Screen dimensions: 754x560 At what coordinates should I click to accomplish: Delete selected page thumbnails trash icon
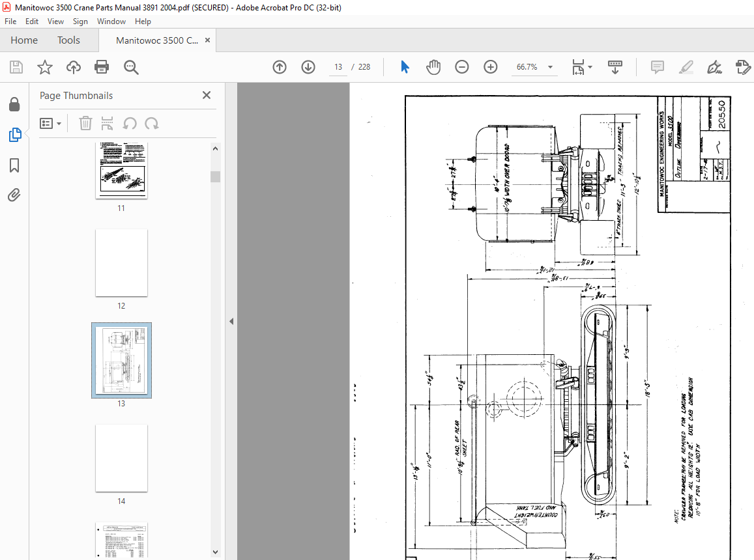tap(85, 124)
